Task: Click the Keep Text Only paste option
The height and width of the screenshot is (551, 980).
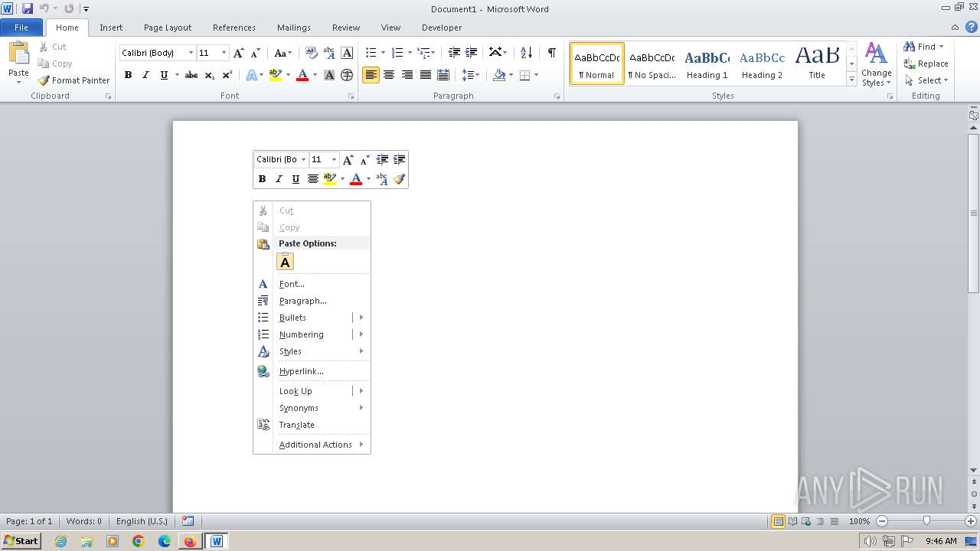Action: pyautogui.click(x=285, y=262)
